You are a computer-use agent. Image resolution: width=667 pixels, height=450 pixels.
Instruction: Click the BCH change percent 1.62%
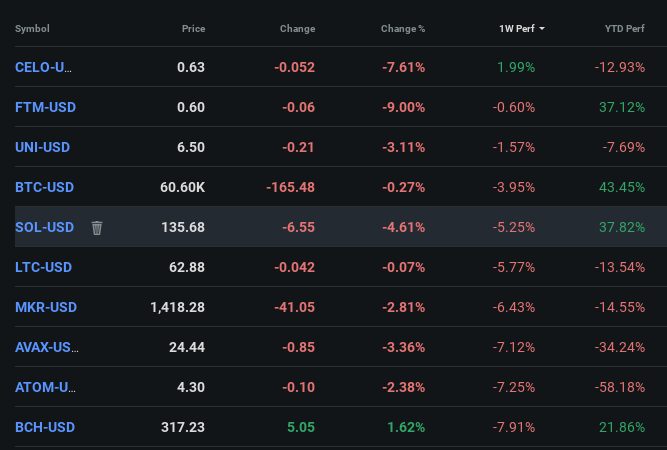(406, 427)
